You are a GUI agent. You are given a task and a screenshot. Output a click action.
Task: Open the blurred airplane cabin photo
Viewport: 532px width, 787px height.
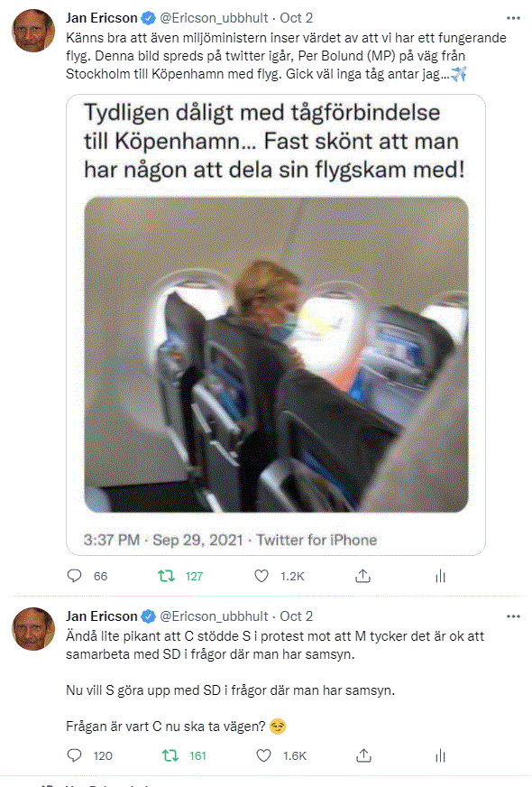(x=276, y=355)
